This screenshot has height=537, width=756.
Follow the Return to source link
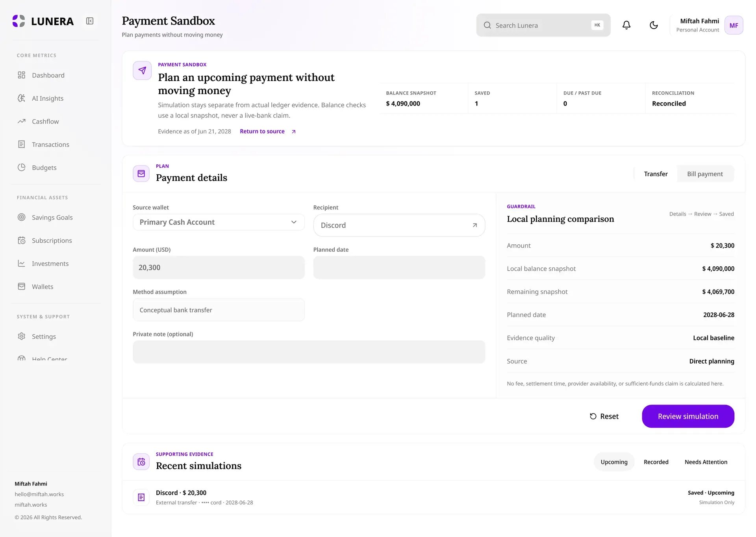[268, 131]
